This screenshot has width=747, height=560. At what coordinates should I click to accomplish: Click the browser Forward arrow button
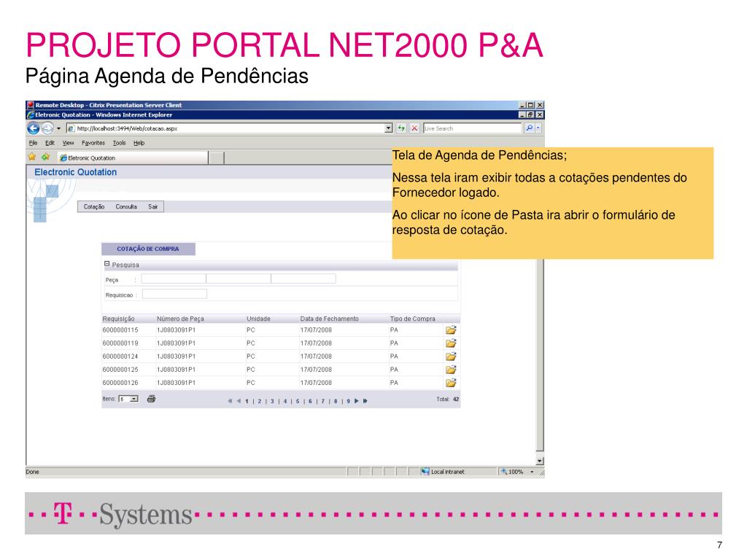[x=47, y=128]
